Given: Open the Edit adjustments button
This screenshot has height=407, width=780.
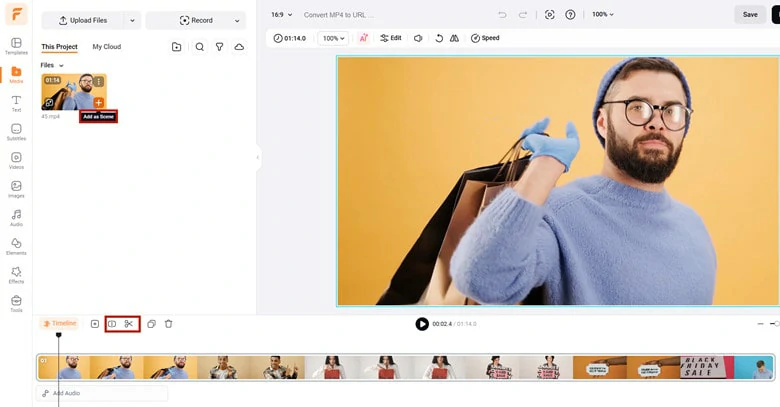Looking at the screenshot, I should point(391,38).
